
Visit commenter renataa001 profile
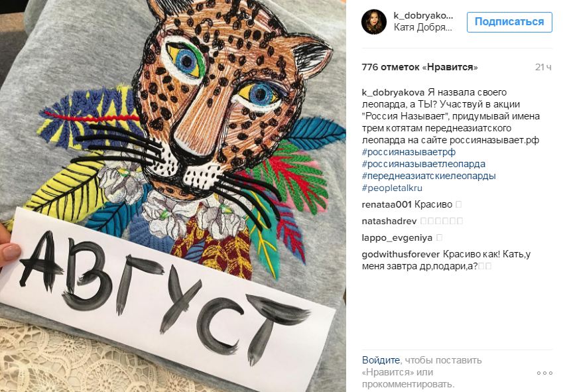coord(387,205)
